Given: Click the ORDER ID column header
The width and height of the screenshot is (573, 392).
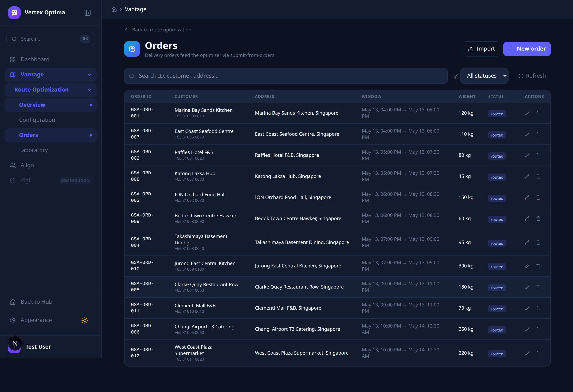Looking at the screenshot, I should tap(141, 97).
